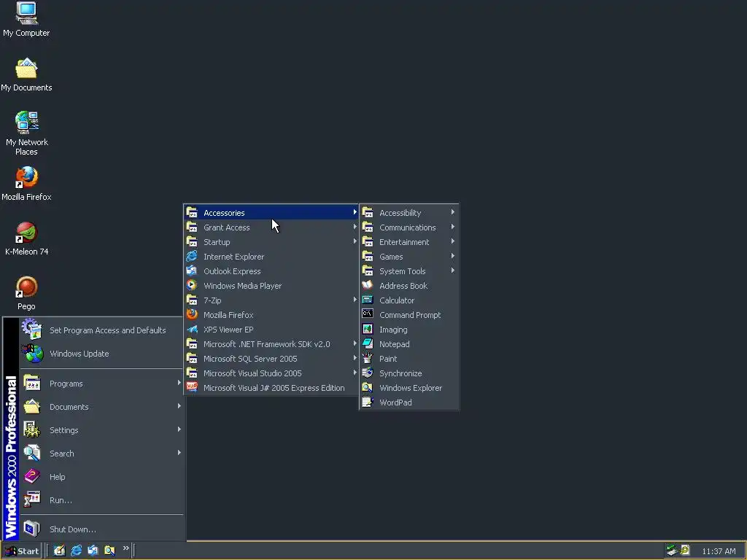Expand the 7-Zip submenu arrow
The image size is (747, 560).
pyautogui.click(x=355, y=300)
